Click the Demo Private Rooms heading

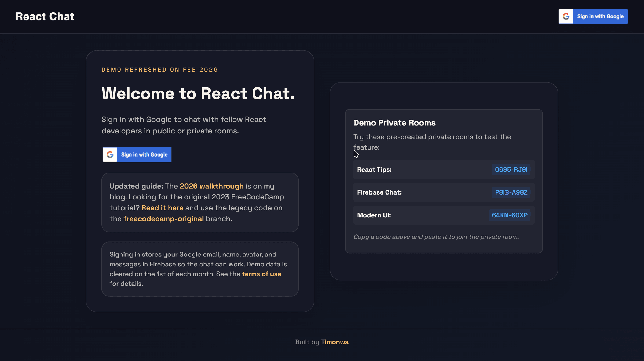[x=394, y=123]
